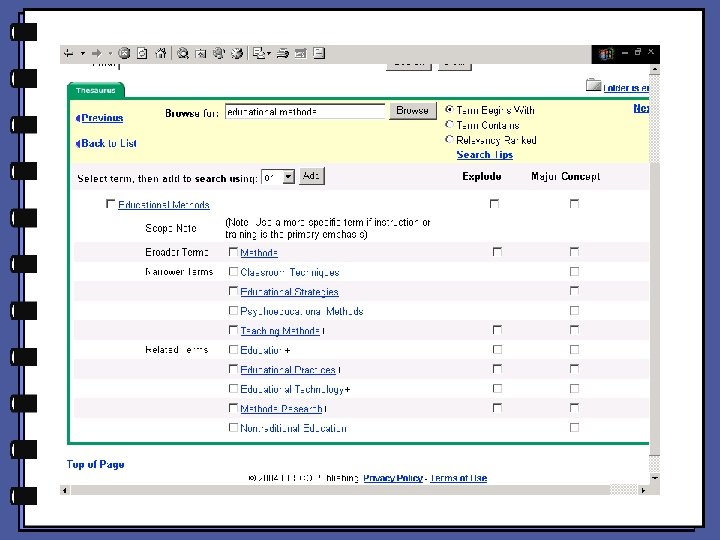Click the Discuss toolbar icon

(319, 53)
